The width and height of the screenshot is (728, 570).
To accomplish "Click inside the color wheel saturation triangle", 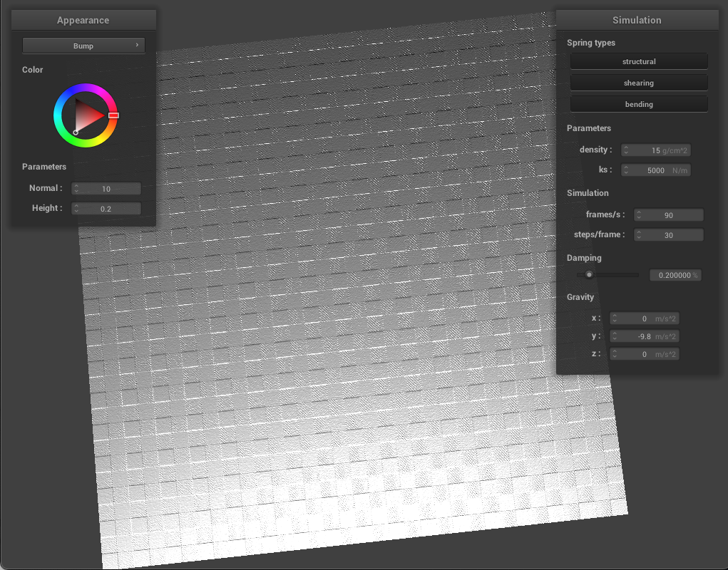I will click(x=87, y=115).
